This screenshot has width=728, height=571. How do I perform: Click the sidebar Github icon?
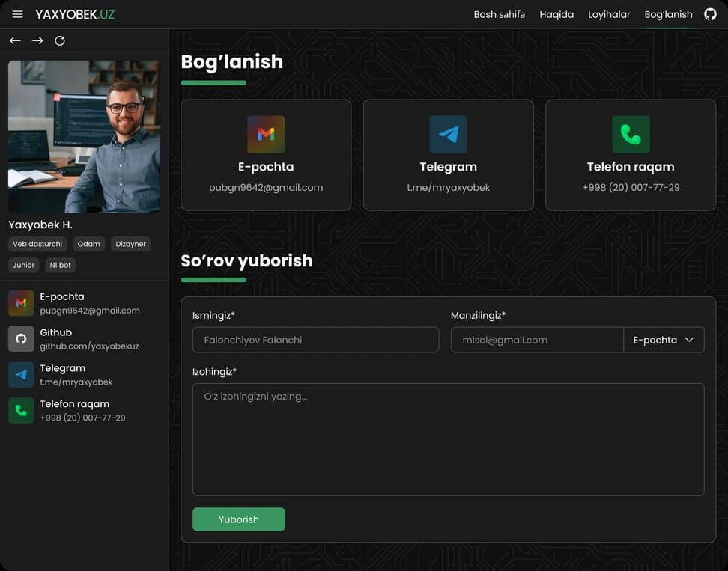click(21, 338)
